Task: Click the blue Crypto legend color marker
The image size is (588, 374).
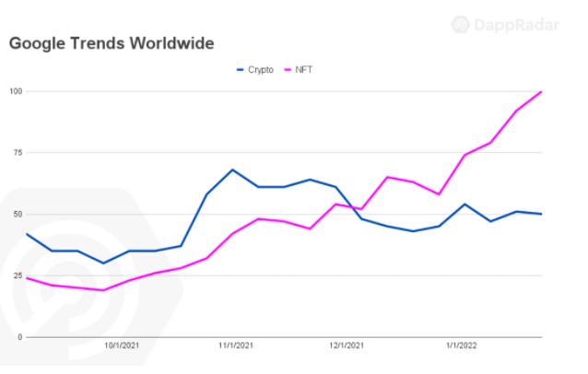Action: pos(241,70)
